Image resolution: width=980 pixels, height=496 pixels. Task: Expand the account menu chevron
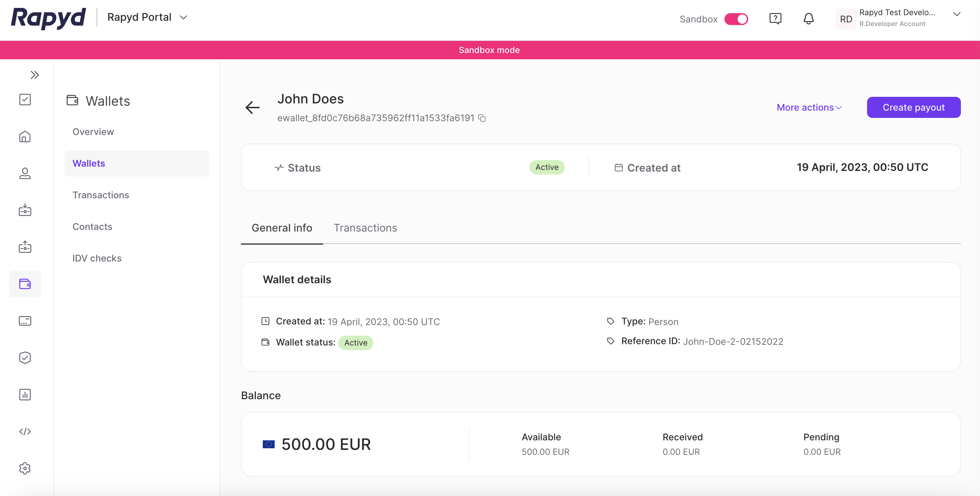(x=956, y=14)
